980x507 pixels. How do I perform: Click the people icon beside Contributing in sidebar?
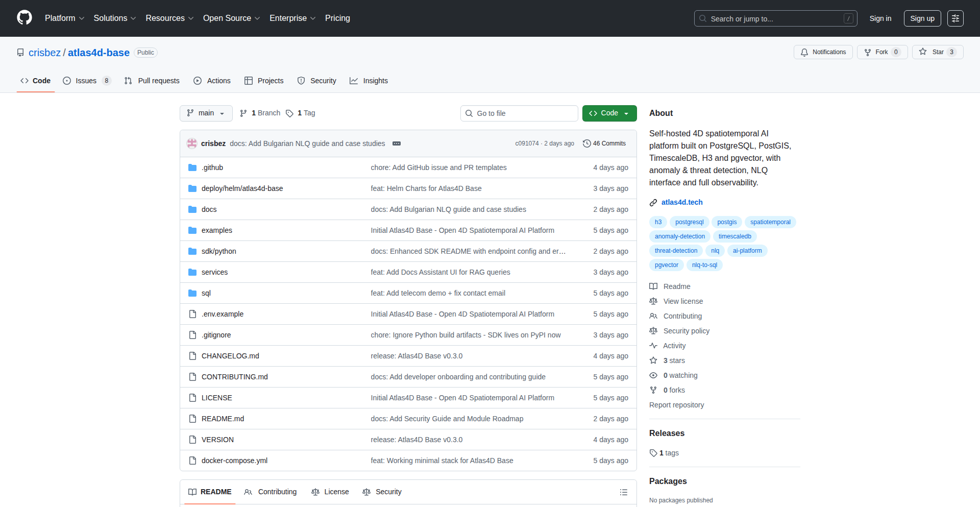653,316
